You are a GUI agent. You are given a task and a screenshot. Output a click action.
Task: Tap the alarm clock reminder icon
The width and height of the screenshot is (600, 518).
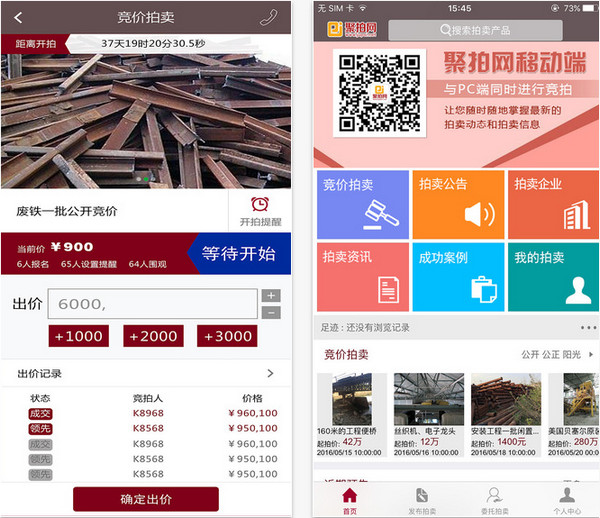[x=260, y=204]
